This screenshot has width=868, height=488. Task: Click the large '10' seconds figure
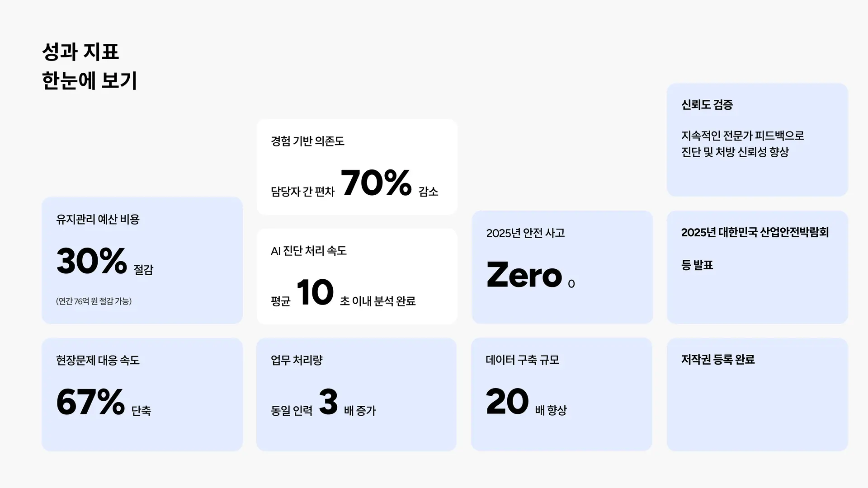315,292
